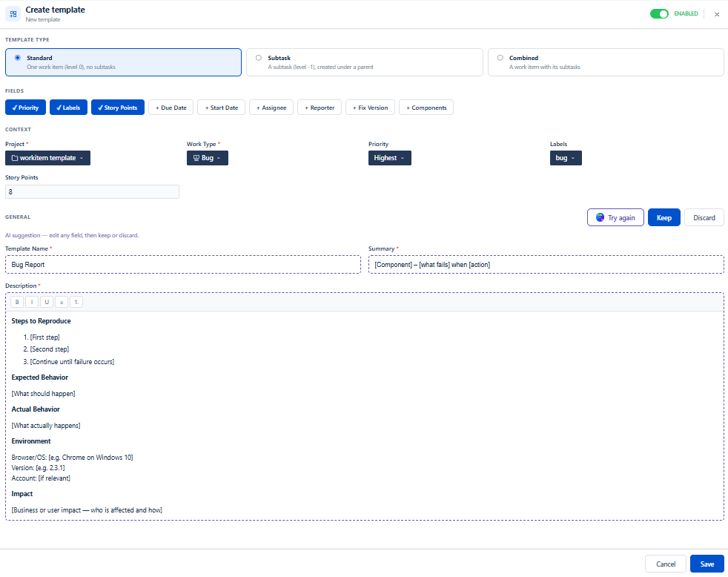
Task: Click the Expected Behavior heading
Action: tap(39, 377)
